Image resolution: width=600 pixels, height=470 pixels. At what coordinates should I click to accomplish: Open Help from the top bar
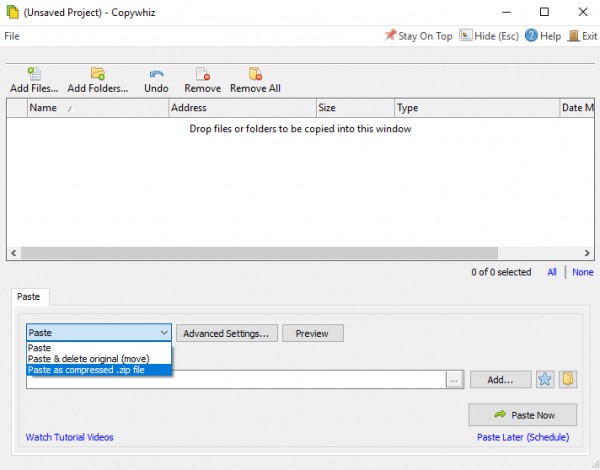(x=543, y=36)
